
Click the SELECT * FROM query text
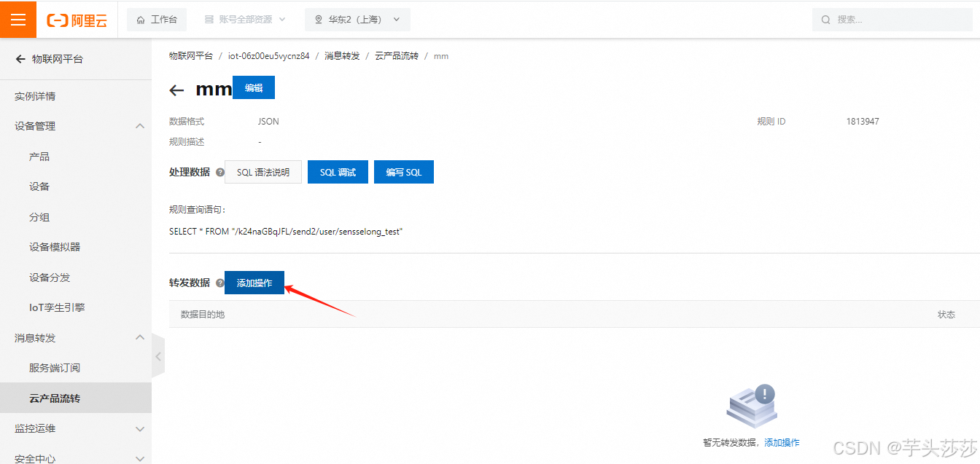point(286,232)
